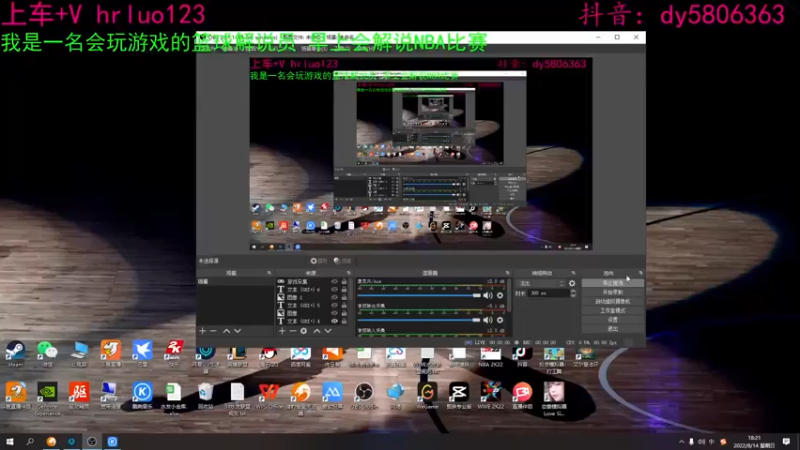Add a new source with the plus icon

tap(282, 331)
